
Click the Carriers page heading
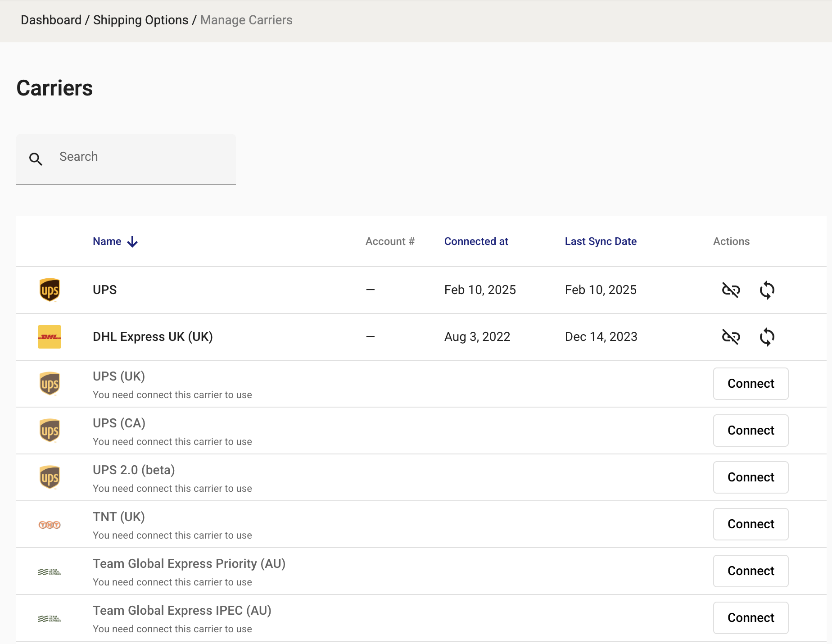(54, 88)
